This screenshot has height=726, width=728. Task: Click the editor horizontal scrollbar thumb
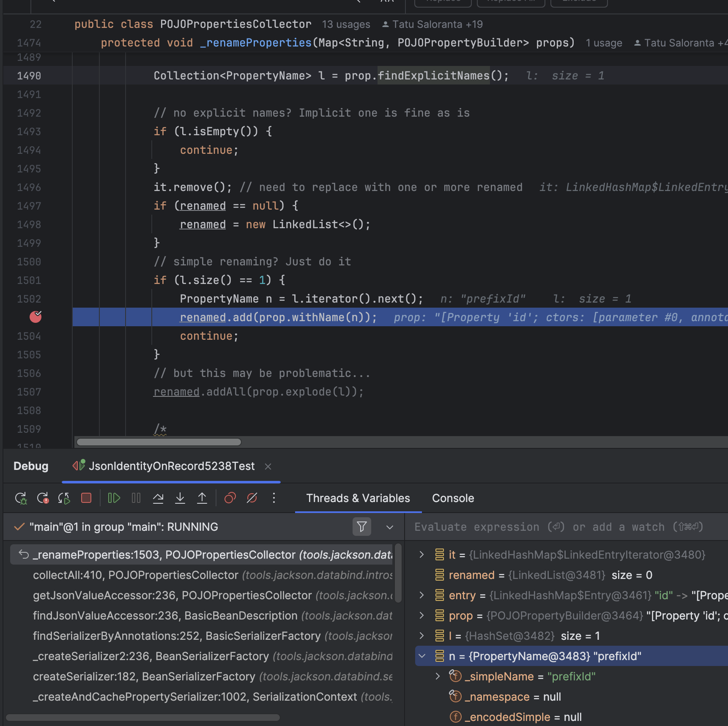click(159, 442)
